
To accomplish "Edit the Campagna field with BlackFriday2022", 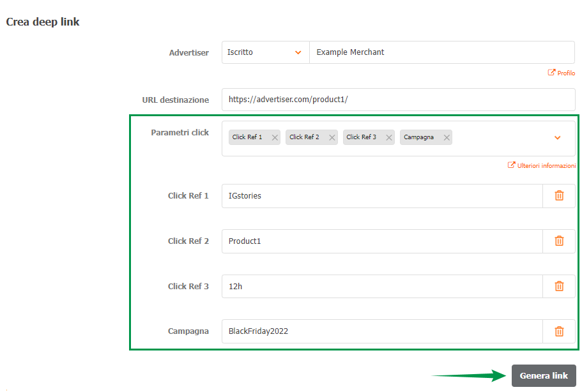I will tap(382, 331).
